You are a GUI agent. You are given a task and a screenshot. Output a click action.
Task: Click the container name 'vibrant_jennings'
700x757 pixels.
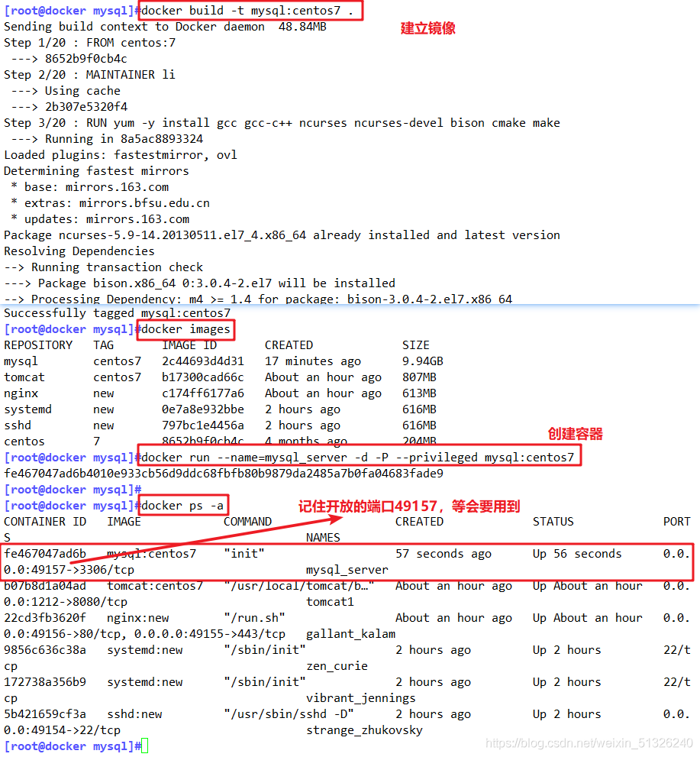pos(361,697)
